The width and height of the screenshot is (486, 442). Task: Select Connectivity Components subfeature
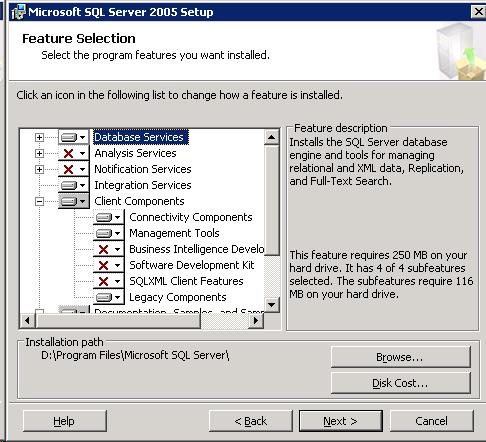(x=191, y=217)
